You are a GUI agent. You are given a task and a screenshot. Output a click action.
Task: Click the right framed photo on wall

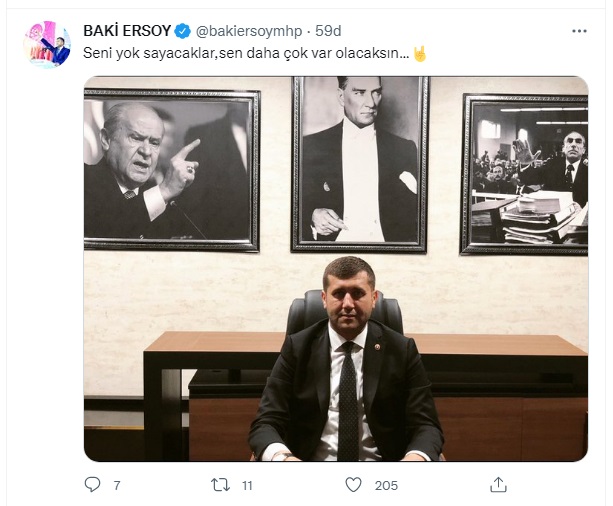click(524, 173)
